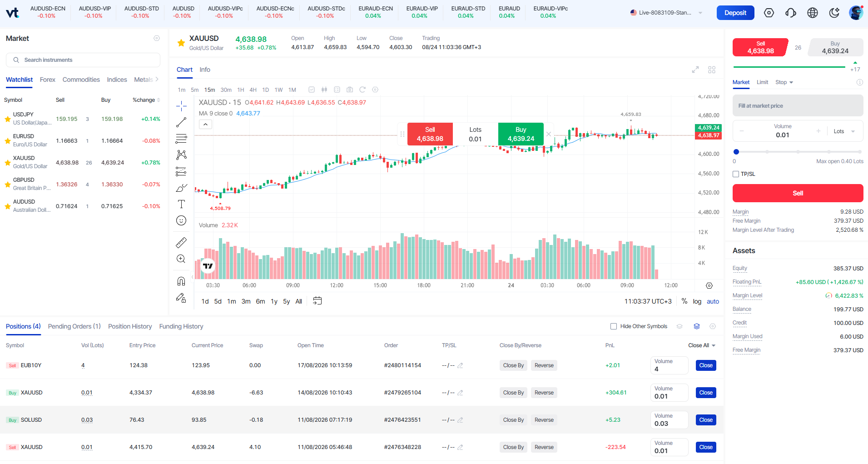Open customer support headset icon
The height and width of the screenshot is (464, 868).
[x=791, y=13]
